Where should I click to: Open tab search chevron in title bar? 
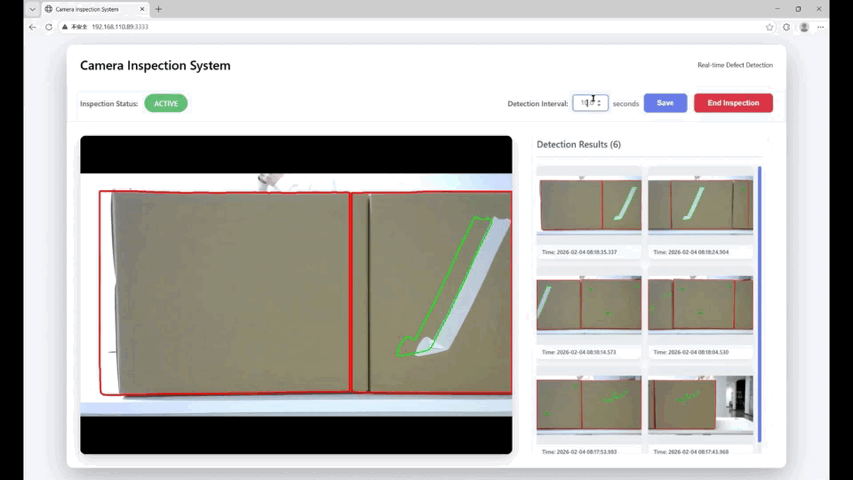click(x=33, y=9)
